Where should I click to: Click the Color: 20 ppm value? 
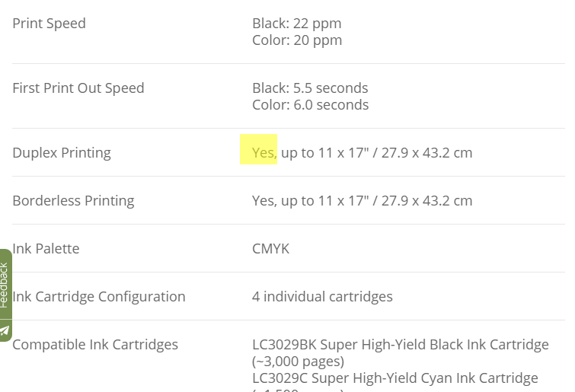(x=297, y=40)
